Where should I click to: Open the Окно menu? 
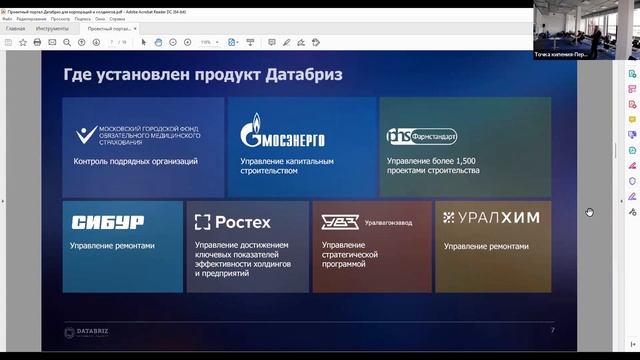point(100,19)
